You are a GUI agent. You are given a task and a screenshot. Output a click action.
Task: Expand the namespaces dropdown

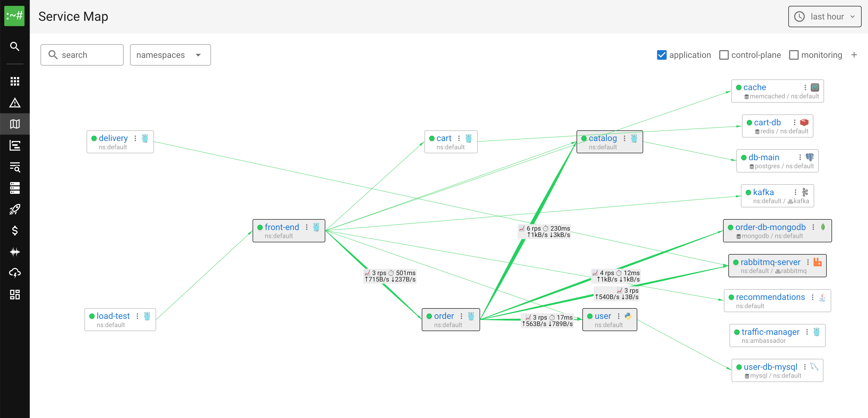[170, 55]
